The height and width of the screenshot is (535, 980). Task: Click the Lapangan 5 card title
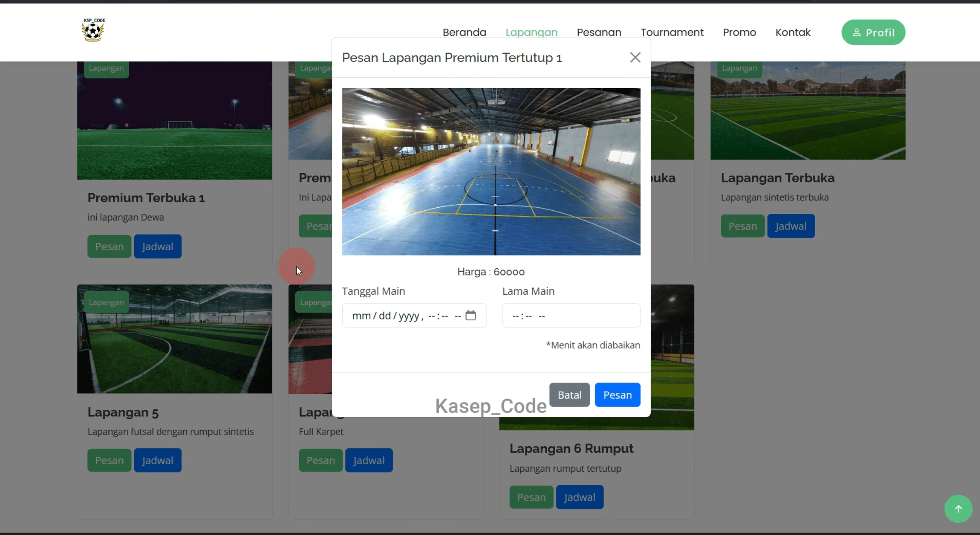[x=123, y=412]
